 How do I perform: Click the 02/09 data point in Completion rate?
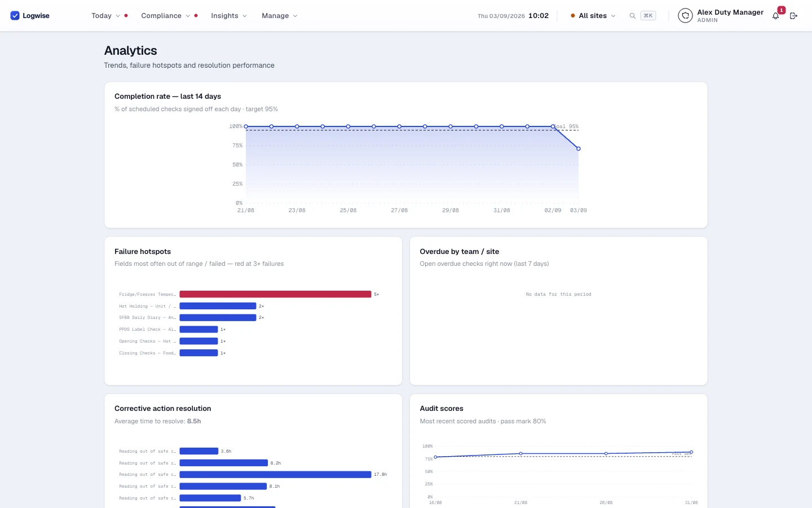pyautogui.click(x=553, y=126)
